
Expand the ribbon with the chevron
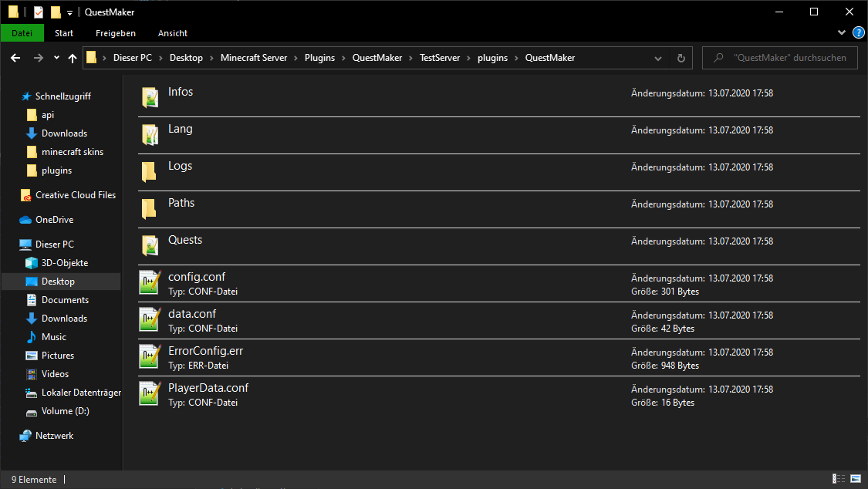[842, 33]
